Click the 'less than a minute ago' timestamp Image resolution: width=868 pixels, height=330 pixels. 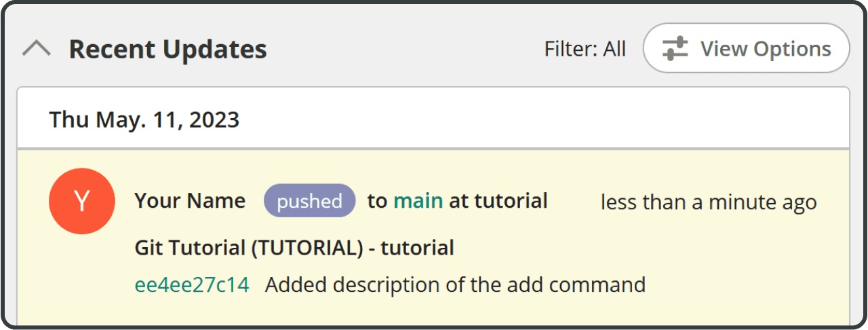[709, 202]
